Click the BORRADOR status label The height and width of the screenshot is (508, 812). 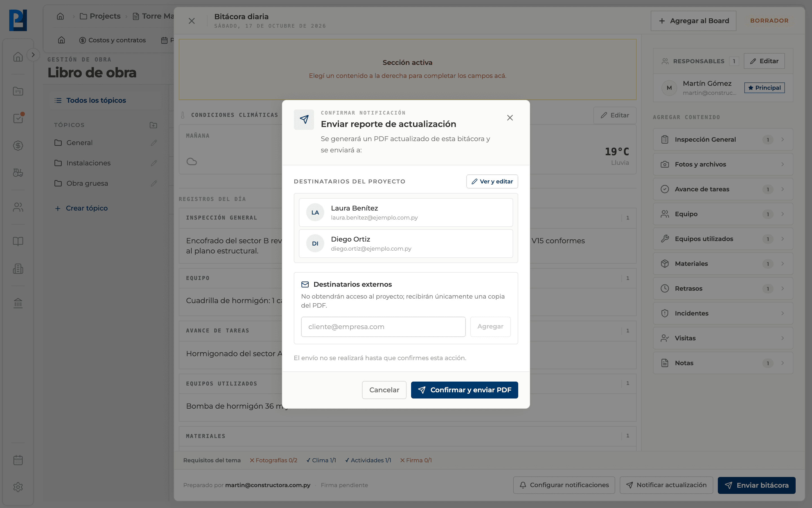pyautogui.click(x=769, y=21)
